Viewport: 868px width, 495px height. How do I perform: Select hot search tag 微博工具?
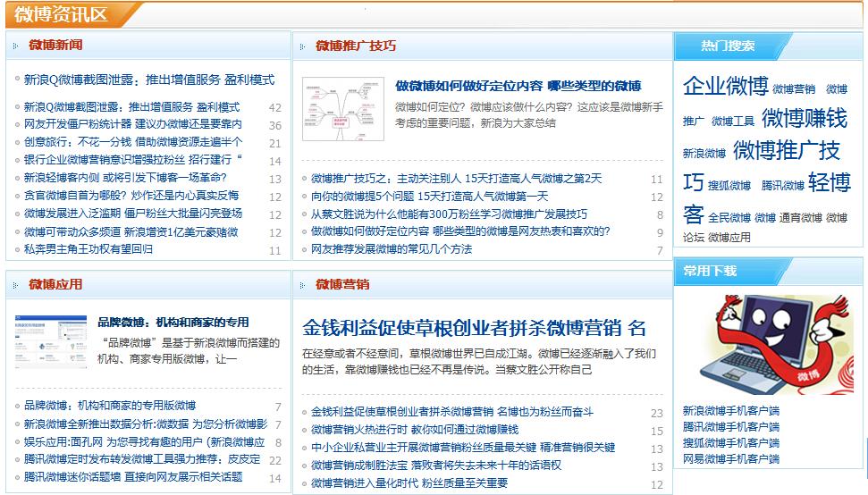pyautogui.click(x=732, y=121)
